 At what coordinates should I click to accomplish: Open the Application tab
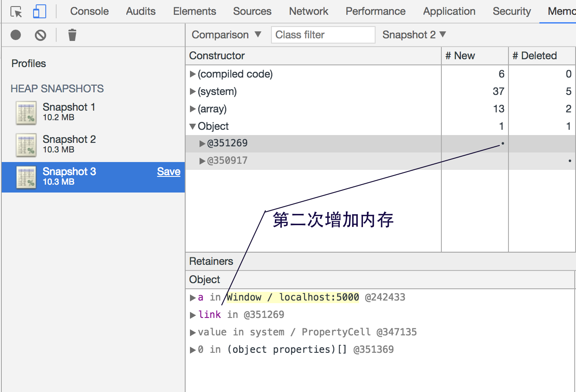pos(449,11)
